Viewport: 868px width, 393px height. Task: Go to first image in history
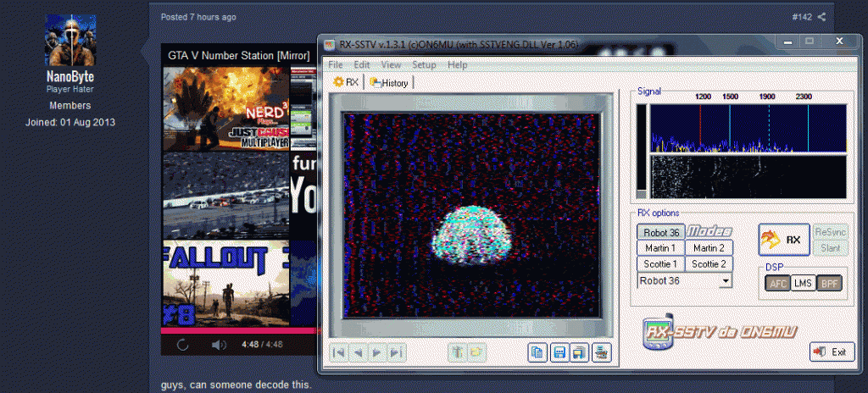pyautogui.click(x=339, y=352)
